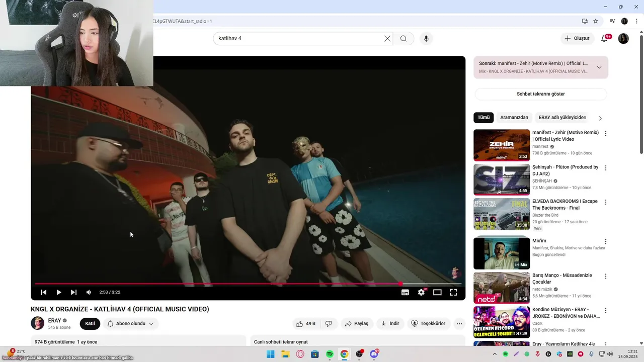
Task: Open options for Kendine Müzisyen video
Action: [606, 311]
